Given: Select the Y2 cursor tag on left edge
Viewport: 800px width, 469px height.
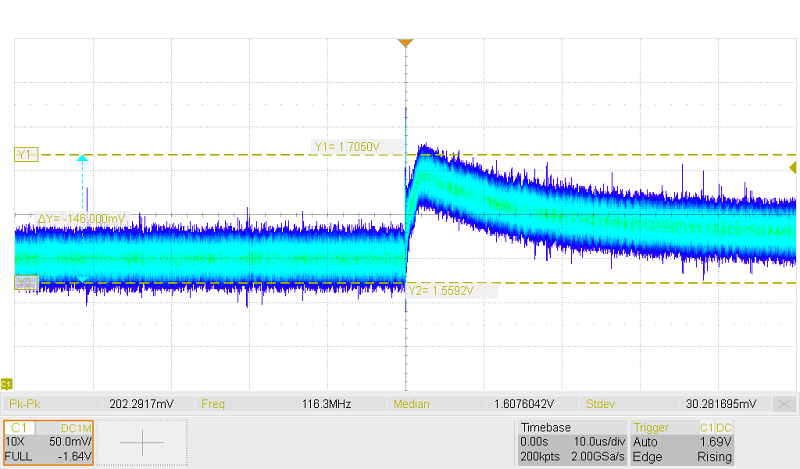Looking at the screenshot, I should point(25,283).
